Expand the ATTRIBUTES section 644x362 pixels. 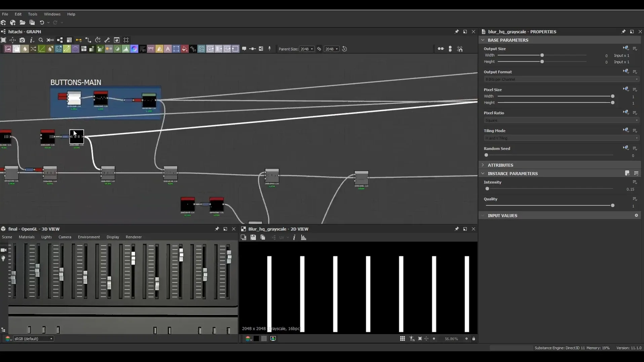pyautogui.click(x=483, y=165)
